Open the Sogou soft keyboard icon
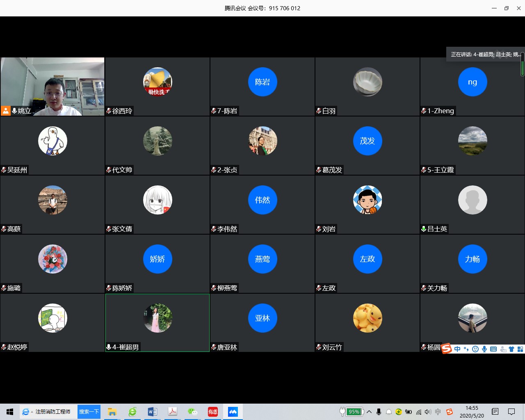This screenshot has height=420, width=525. [493, 349]
